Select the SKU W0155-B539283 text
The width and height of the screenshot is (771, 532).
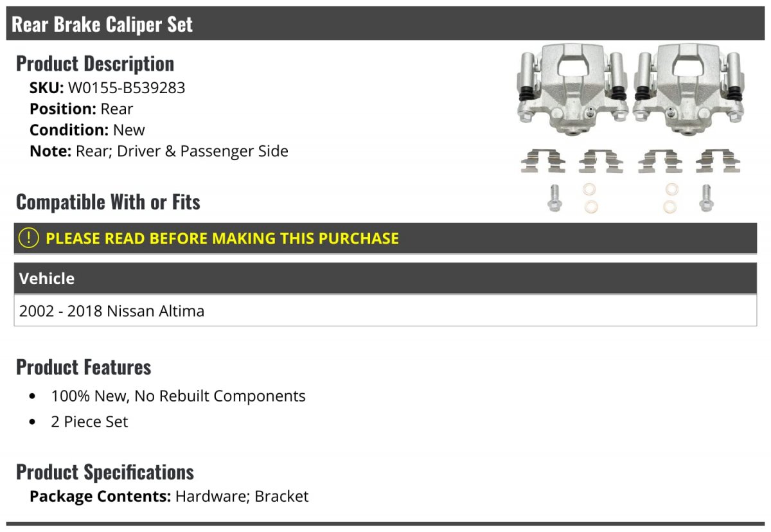(x=107, y=88)
